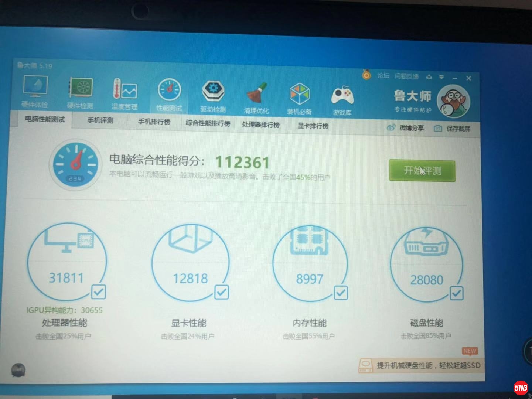Click the memory chip icon above 8997
The width and height of the screenshot is (532, 399).
pos(310,241)
